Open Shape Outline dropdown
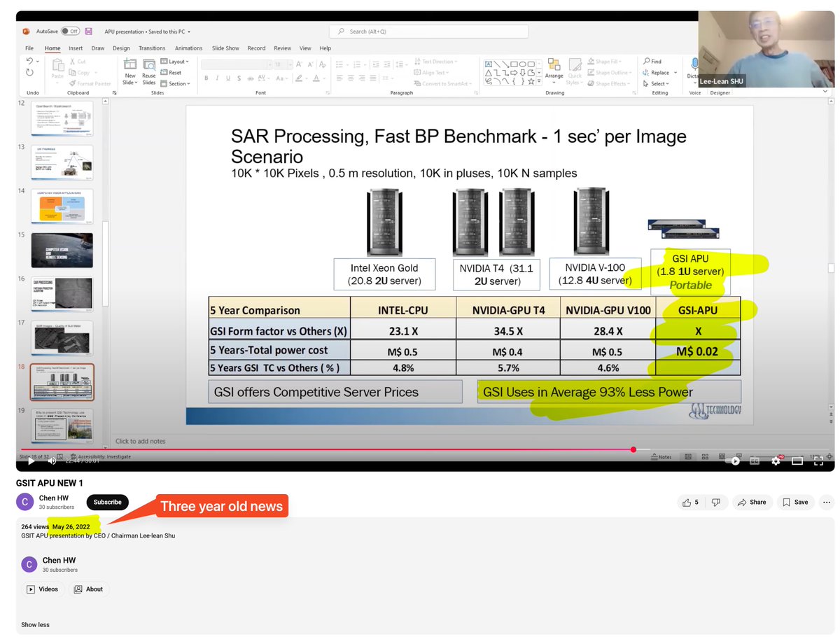Viewport: 840px width, 639px height. click(x=610, y=73)
